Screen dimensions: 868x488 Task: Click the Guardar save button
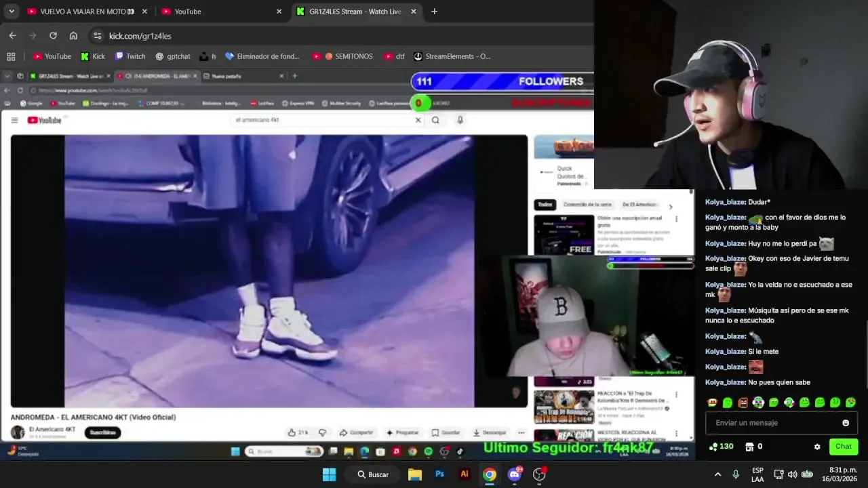click(x=446, y=432)
